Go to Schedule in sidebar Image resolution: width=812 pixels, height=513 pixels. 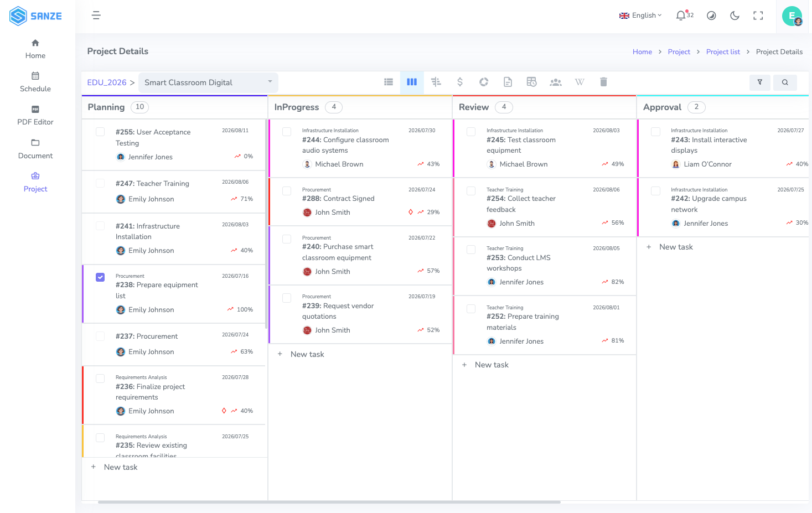[x=35, y=82]
